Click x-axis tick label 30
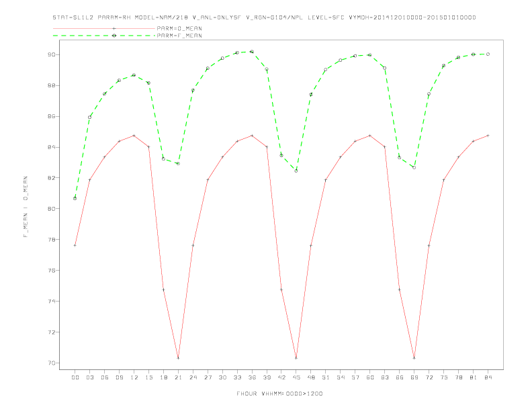The height and width of the screenshot is (411, 532). pyautogui.click(x=222, y=377)
